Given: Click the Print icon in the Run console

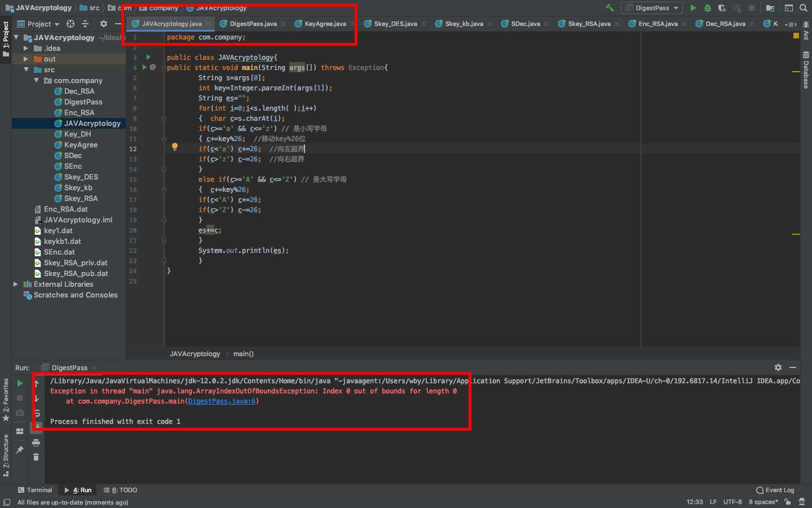Looking at the screenshot, I should click(x=36, y=443).
